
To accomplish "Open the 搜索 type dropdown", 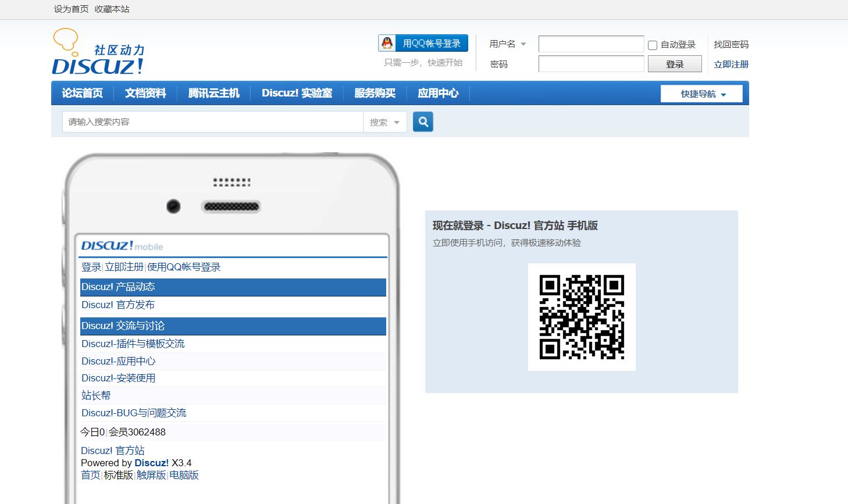I will click(384, 122).
